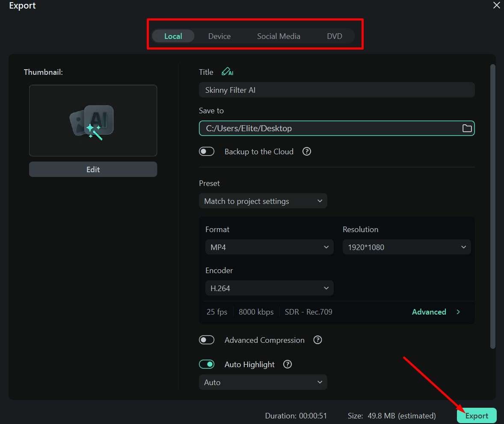Viewport: 504px width, 424px height.
Task: Switch to the Social Media tab
Action: pos(279,36)
